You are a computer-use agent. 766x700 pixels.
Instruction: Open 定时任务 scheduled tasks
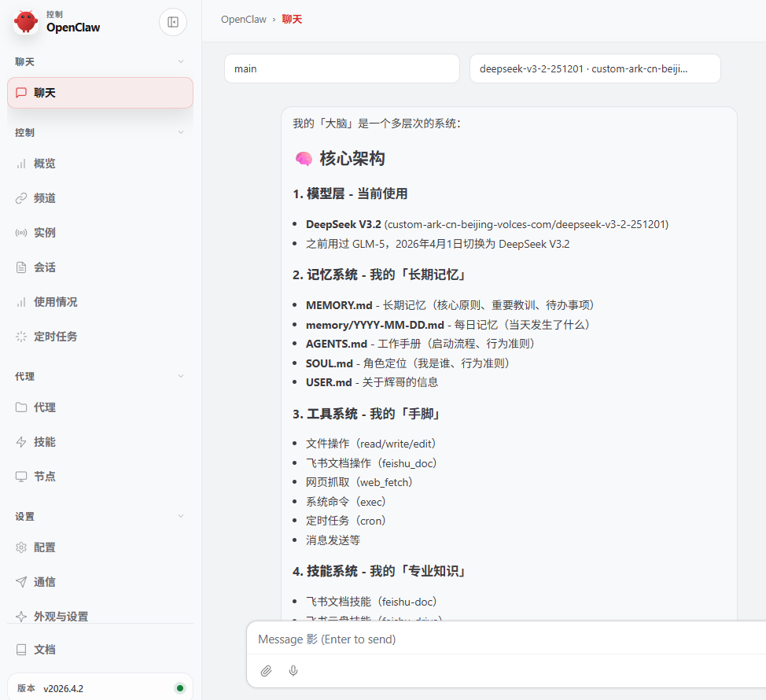point(53,336)
